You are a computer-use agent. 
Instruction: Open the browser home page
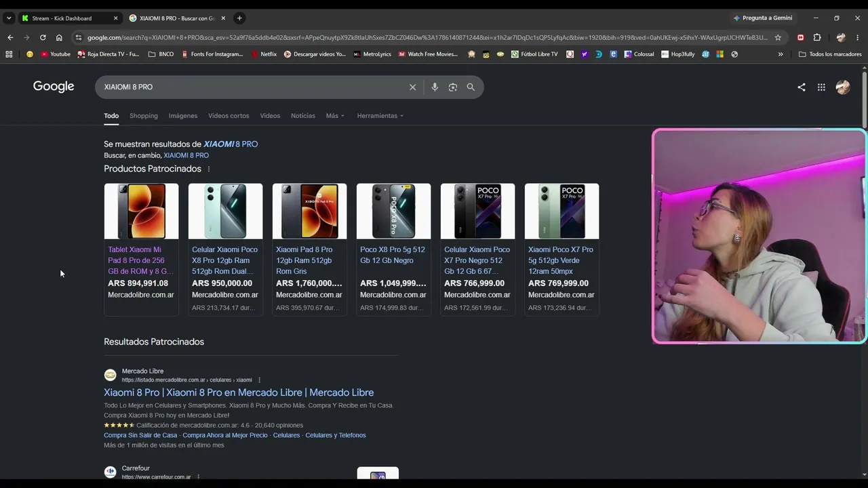point(59,37)
